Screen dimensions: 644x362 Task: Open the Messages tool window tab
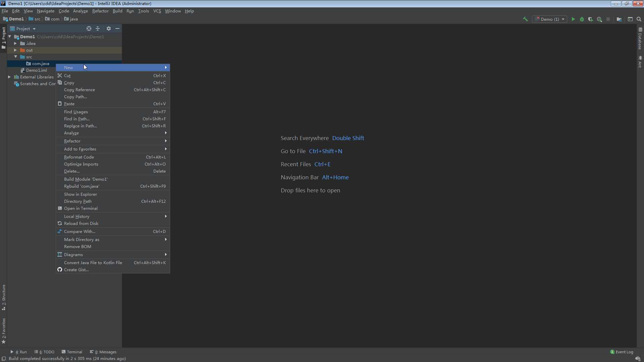pyautogui.click(x=103, y=352)
